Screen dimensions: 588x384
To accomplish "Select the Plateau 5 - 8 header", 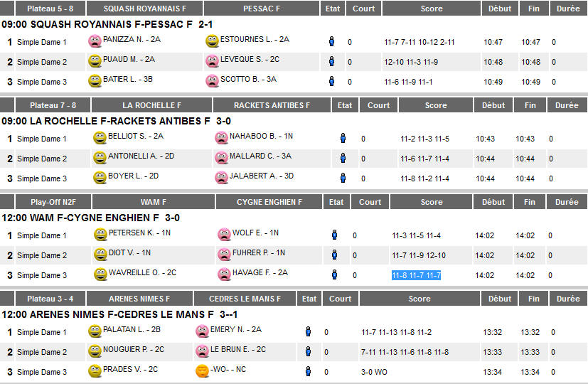I will tap(50, 9).
